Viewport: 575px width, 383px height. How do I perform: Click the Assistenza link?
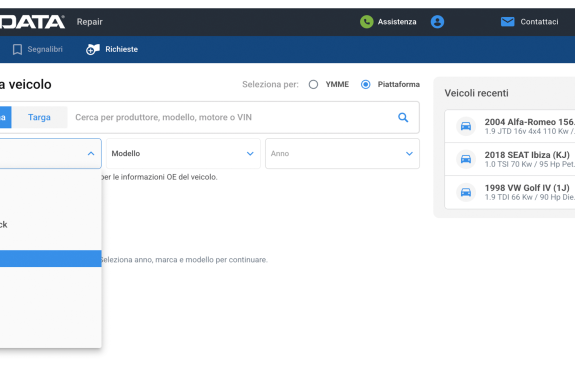397,22
